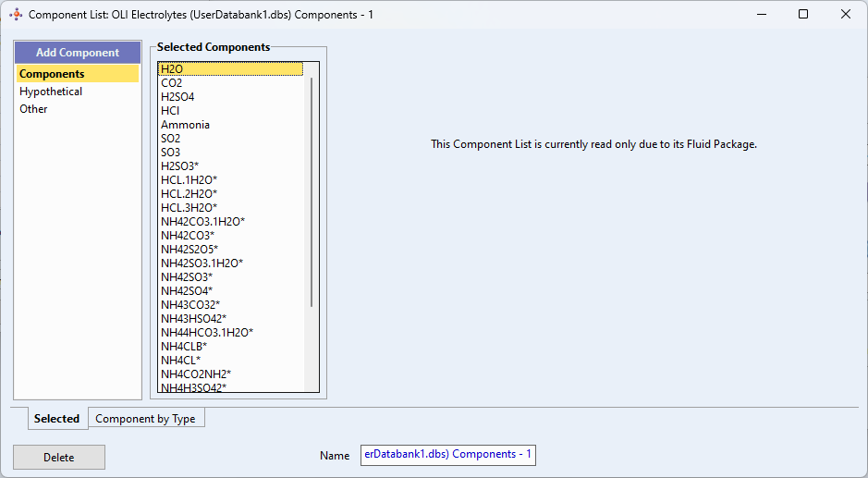Select NH42SO4* component entry
868x478 pixels.
187,291
